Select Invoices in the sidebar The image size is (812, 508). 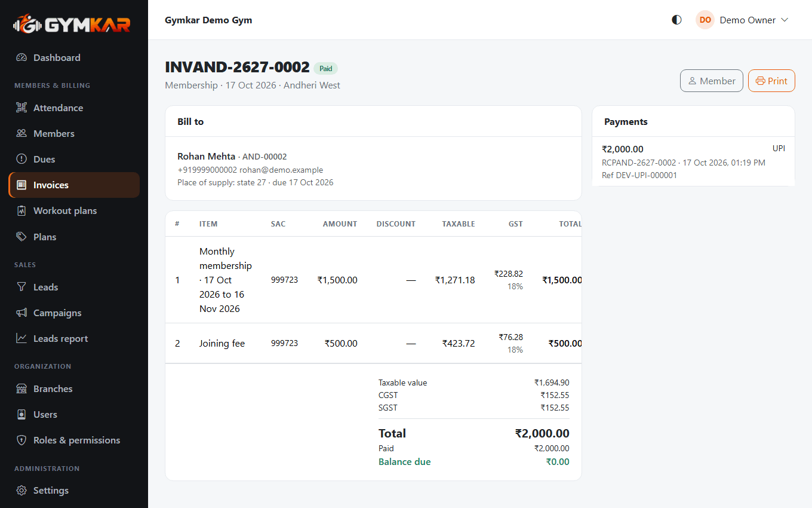74,185
